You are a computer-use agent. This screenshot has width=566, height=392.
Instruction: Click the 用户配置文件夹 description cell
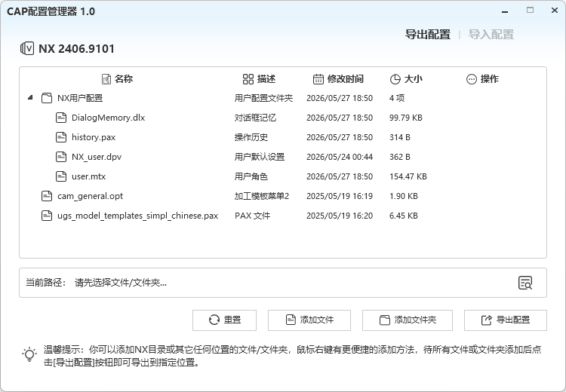coord(263,98)
